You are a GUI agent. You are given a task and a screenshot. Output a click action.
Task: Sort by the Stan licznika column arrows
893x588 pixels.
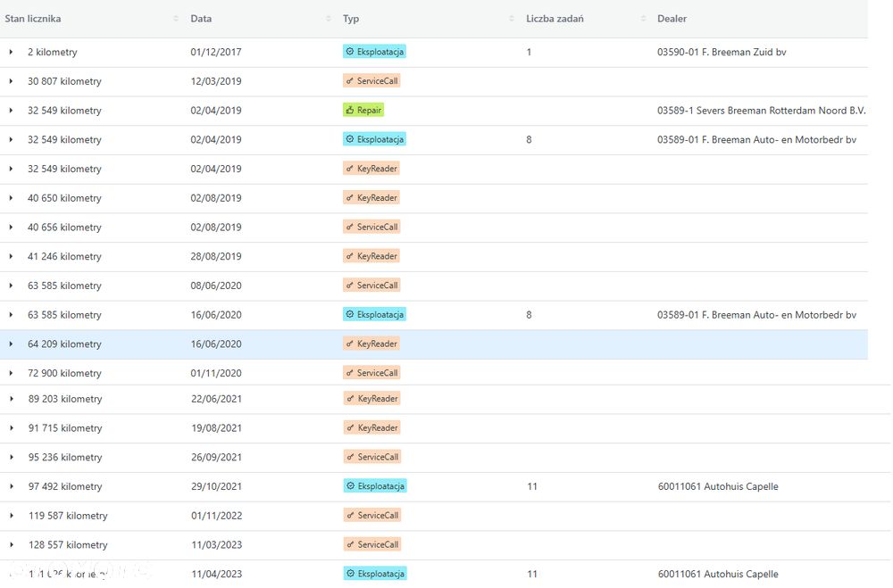175,19
